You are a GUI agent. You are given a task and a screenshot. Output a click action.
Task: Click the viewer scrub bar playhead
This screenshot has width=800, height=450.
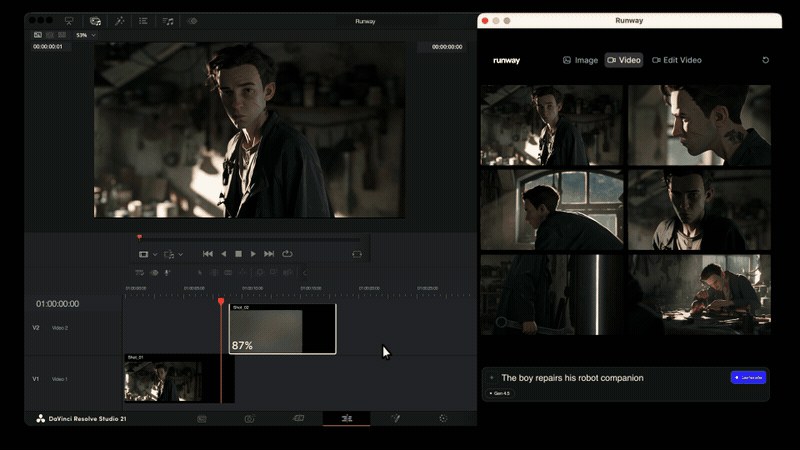(139, 237)
